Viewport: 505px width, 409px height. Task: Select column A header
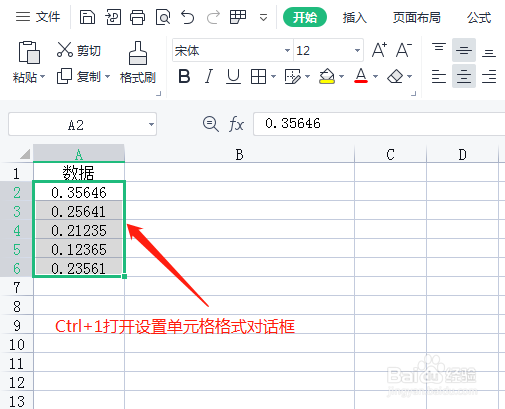79,154
